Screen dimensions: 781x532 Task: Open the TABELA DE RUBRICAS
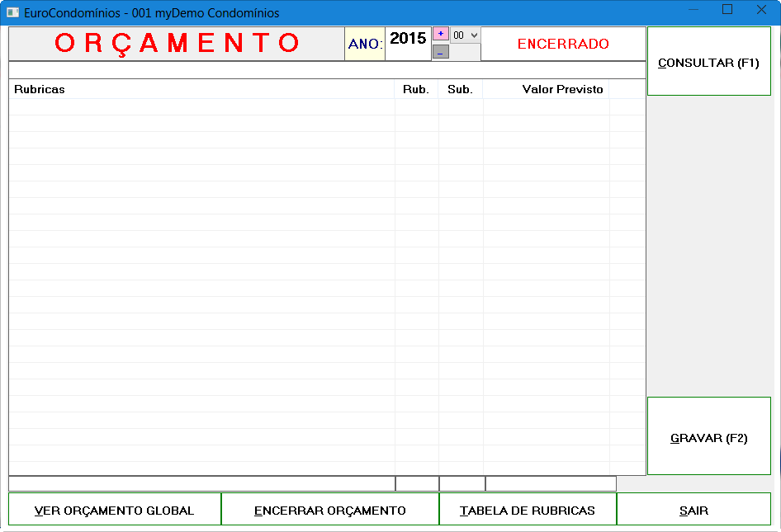click(528, 510)
